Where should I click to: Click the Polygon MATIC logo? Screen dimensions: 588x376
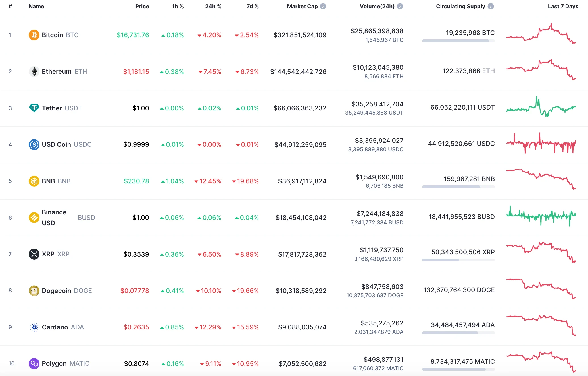(34, 363)
